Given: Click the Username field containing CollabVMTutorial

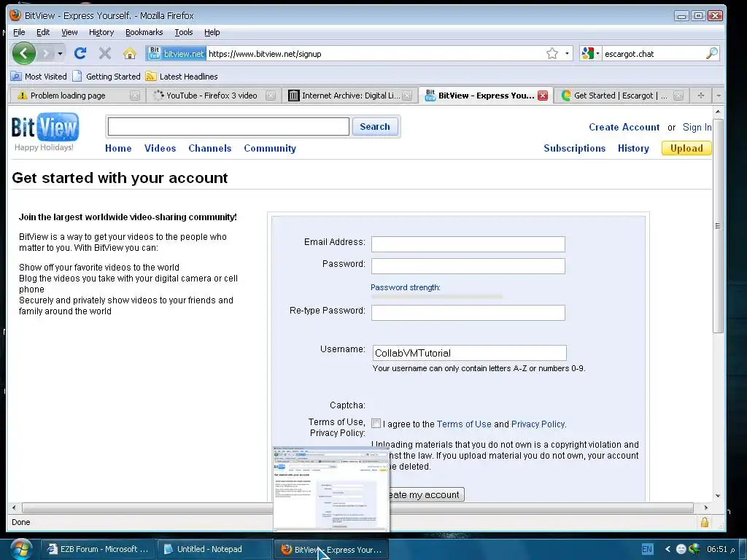Looking at the screenshot, I should point(470,353).
